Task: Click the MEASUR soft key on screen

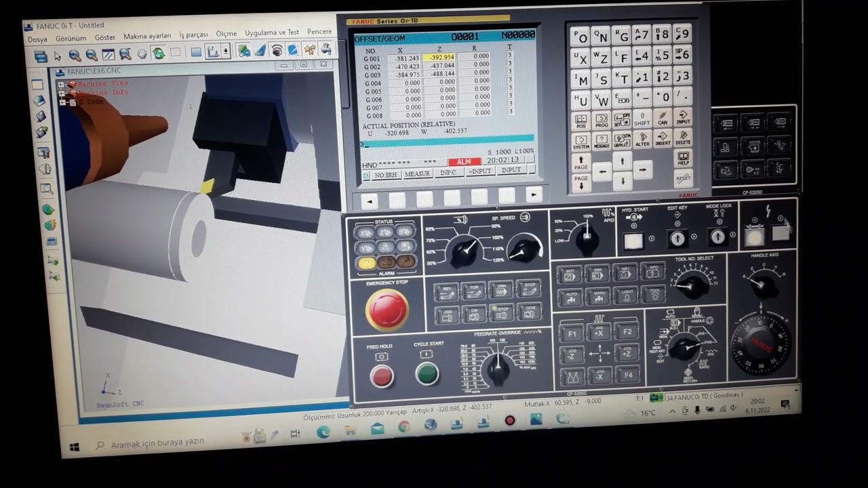Action: [x=417, y=174]
